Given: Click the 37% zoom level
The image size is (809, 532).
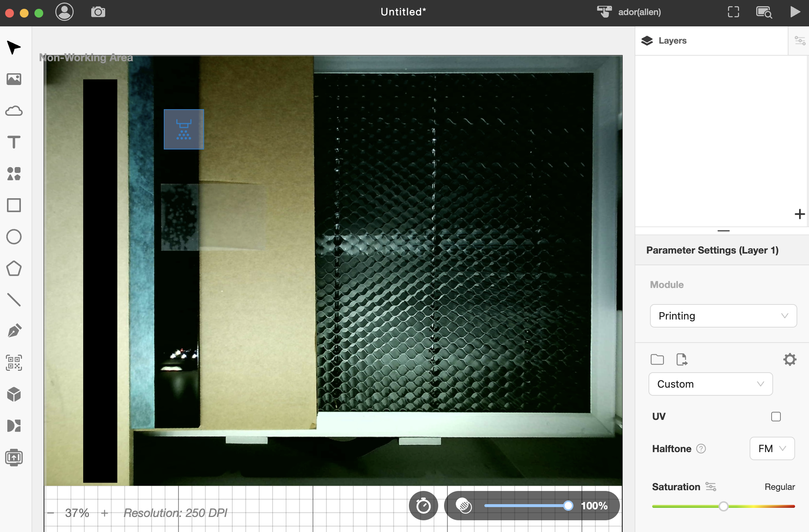Looking at the screenshot, I should (x=77, y=513).
